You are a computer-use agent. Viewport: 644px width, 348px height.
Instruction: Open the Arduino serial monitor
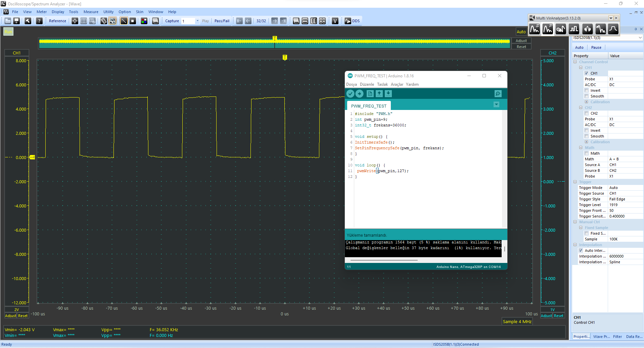point(498,94)
